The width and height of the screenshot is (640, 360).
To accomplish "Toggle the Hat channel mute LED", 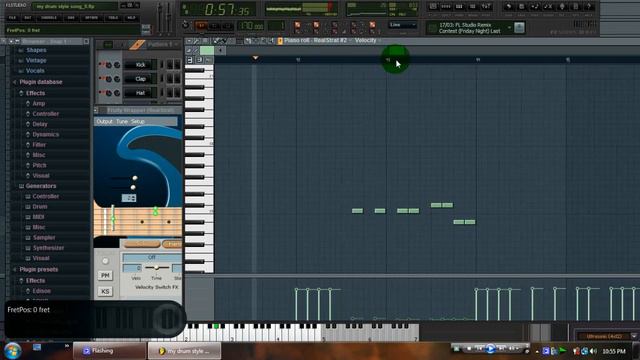I will tap(100, 93).
